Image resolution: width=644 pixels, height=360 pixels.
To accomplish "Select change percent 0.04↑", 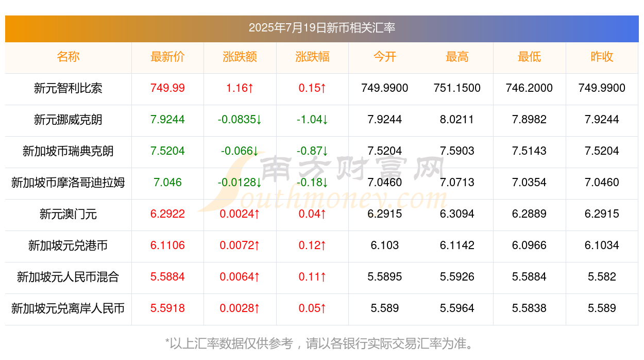I will [312, 214].
